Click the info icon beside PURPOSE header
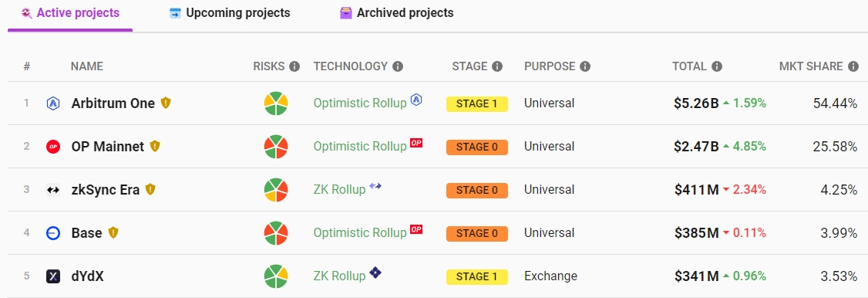This screenshot has width=868, height=298. click(x=585, y=66)
